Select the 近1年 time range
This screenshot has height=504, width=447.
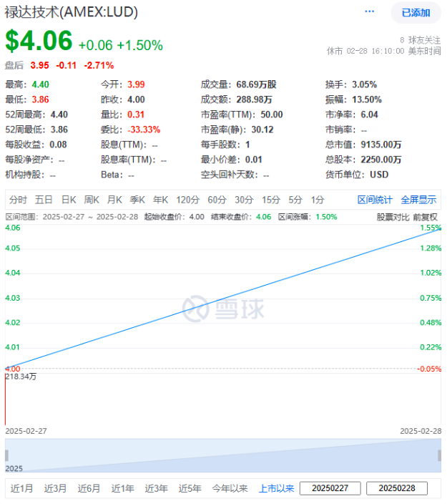point(123,488)
